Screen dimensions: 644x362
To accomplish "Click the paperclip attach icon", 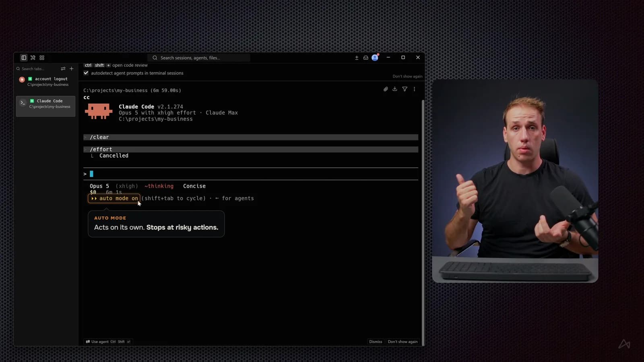I will [386, 89].
